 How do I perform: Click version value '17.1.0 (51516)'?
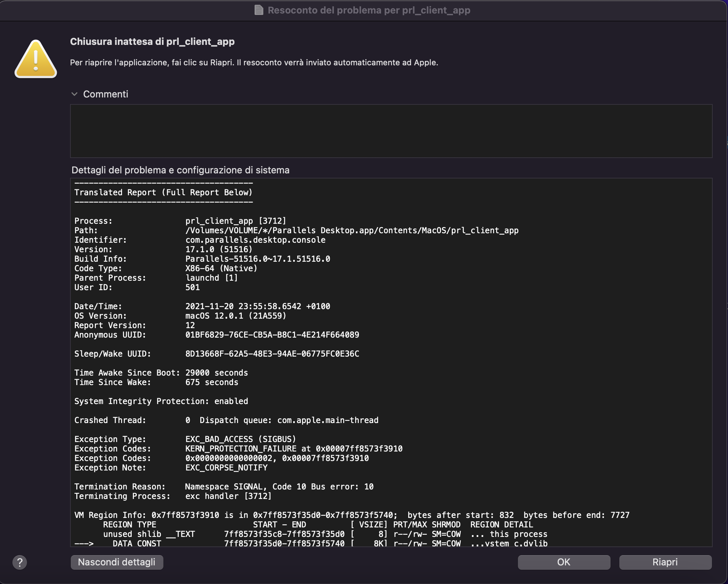tap(219, 249)
